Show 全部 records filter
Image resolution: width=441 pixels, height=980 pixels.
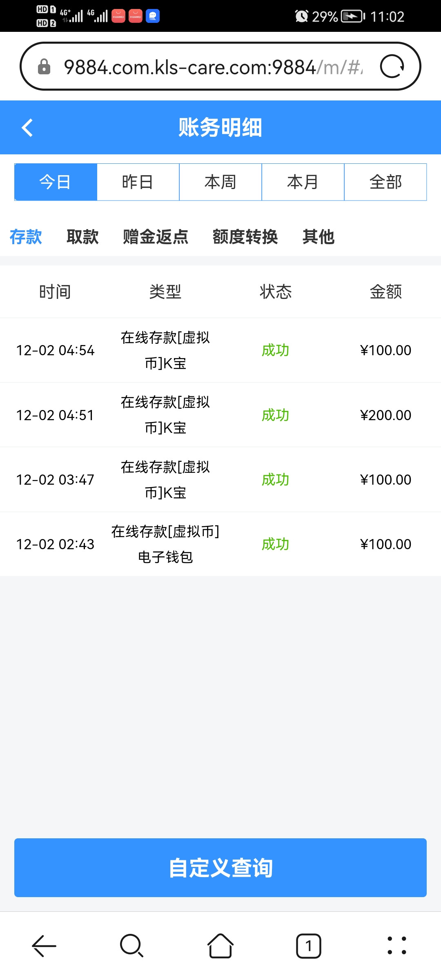pos(385,182)
